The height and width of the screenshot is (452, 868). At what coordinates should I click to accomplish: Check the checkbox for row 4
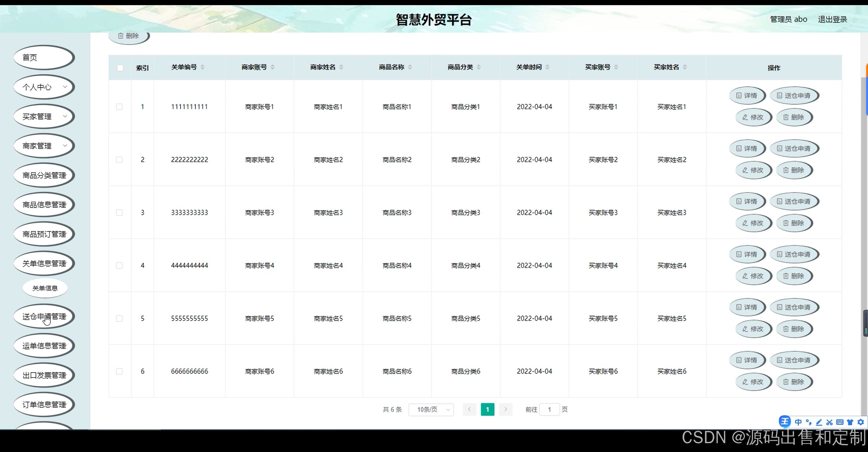119,266
